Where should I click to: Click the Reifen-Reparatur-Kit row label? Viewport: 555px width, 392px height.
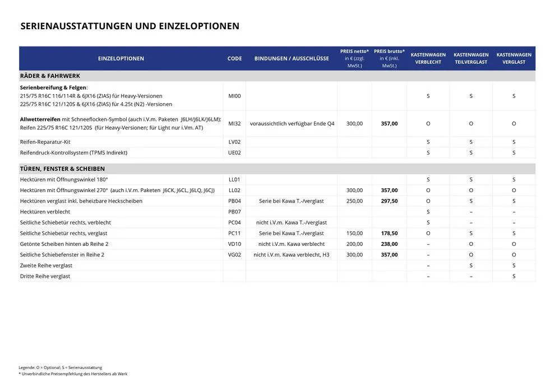point(45,142)
